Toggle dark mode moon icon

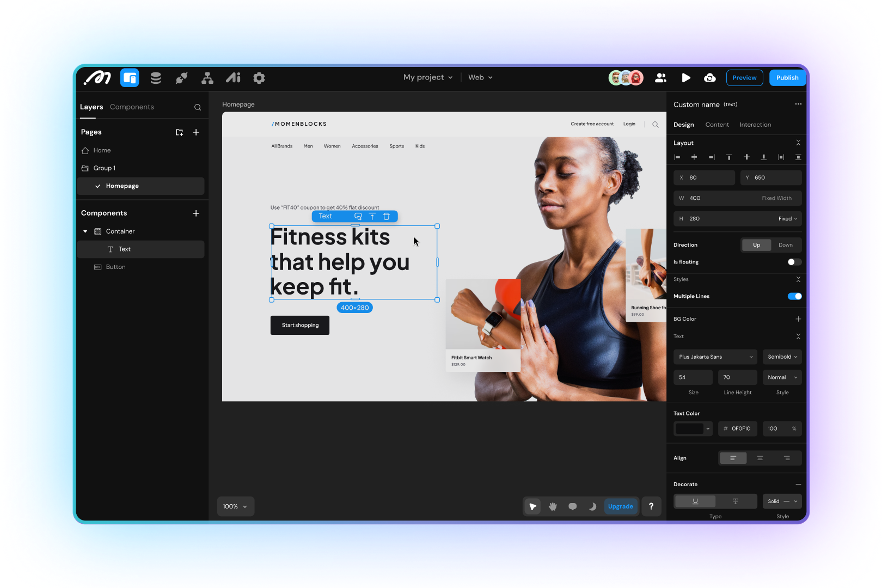tap(592, 506)
